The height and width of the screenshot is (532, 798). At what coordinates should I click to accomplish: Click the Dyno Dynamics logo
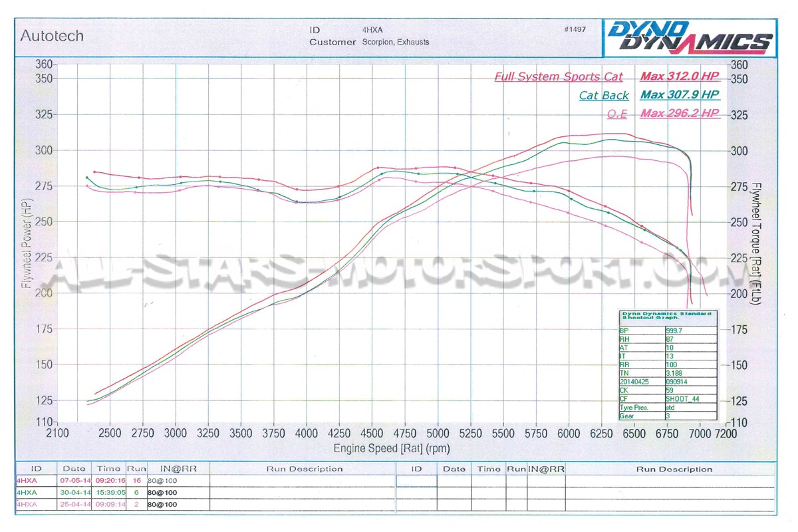click(x=690, y=37)
